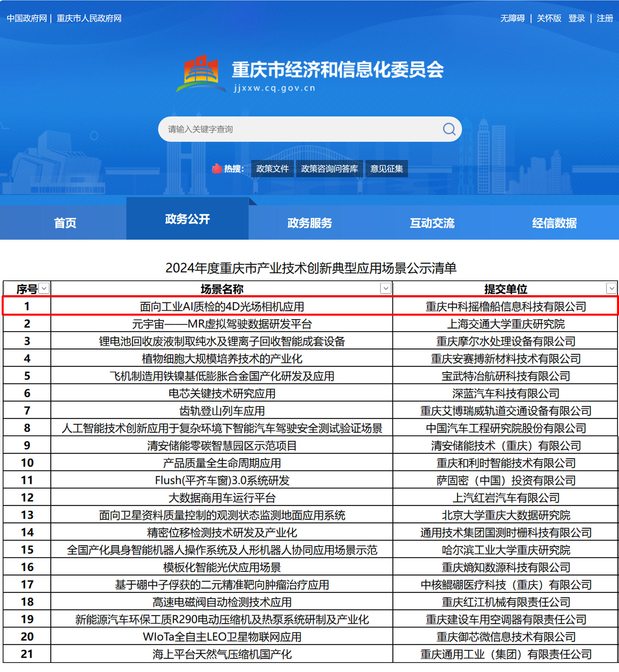
Task: Click the 政策咨询问答库 hot search tag
Action: coord(330,169)
